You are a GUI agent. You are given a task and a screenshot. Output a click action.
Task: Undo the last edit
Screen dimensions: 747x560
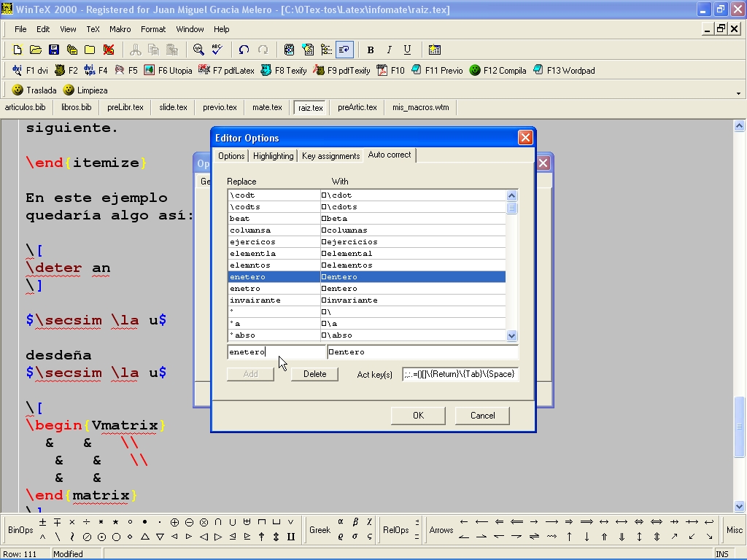[244, 50]
